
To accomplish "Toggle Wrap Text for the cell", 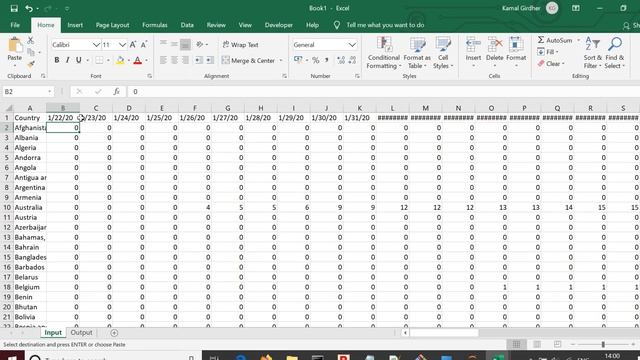I will [241, 44].
